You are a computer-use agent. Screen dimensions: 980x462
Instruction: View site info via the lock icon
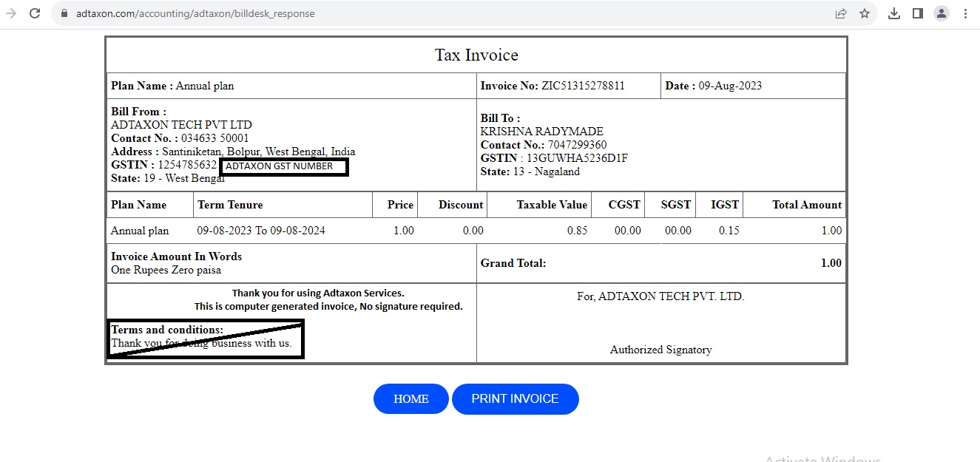click(x=64, y=13)
